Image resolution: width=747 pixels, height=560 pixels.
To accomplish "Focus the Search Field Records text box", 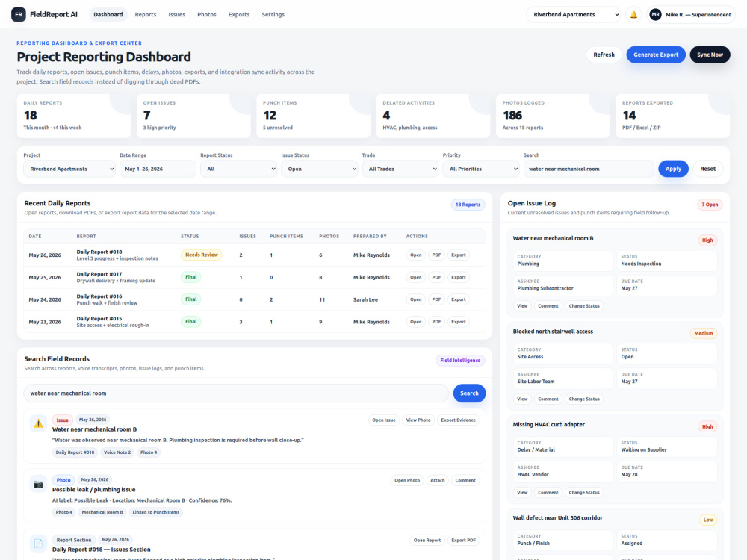I will (x=236, y=393).
